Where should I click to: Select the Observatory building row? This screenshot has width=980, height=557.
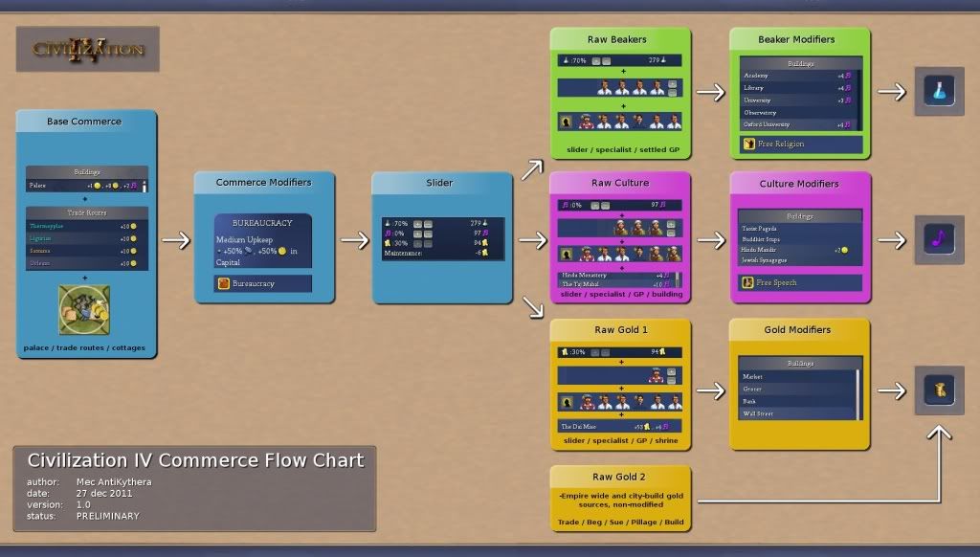(798, 113)
